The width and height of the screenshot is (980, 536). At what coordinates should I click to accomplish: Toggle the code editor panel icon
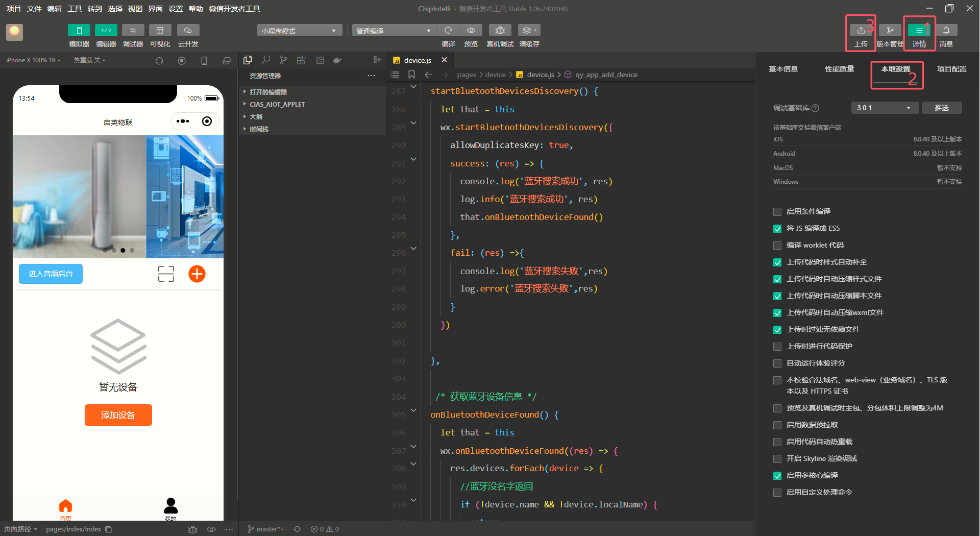point(106,31)
